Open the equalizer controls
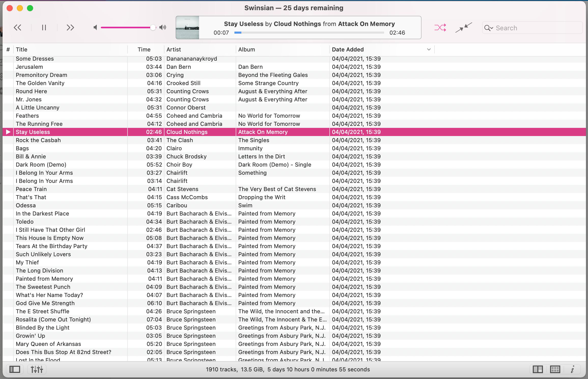The height and width of the screenshot is (379, 588). pos(37,369)
